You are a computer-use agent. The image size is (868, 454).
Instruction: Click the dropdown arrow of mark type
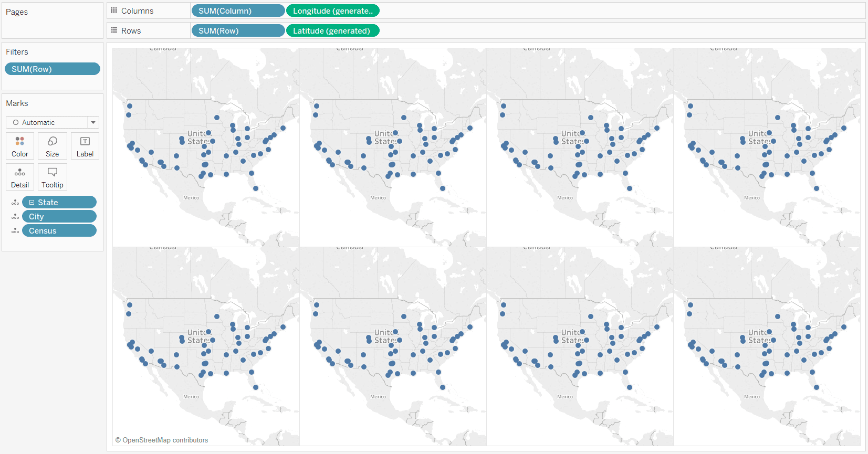pos(93,122)
